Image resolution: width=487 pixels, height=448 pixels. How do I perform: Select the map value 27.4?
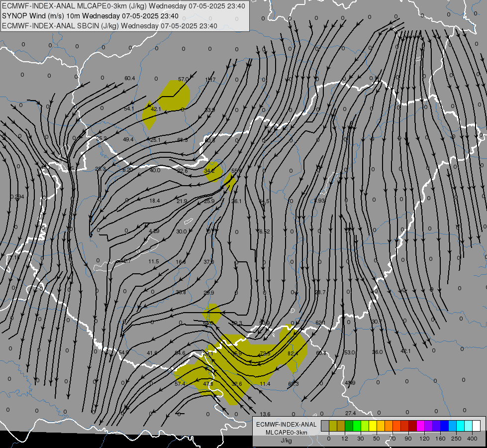click(350, 413)
